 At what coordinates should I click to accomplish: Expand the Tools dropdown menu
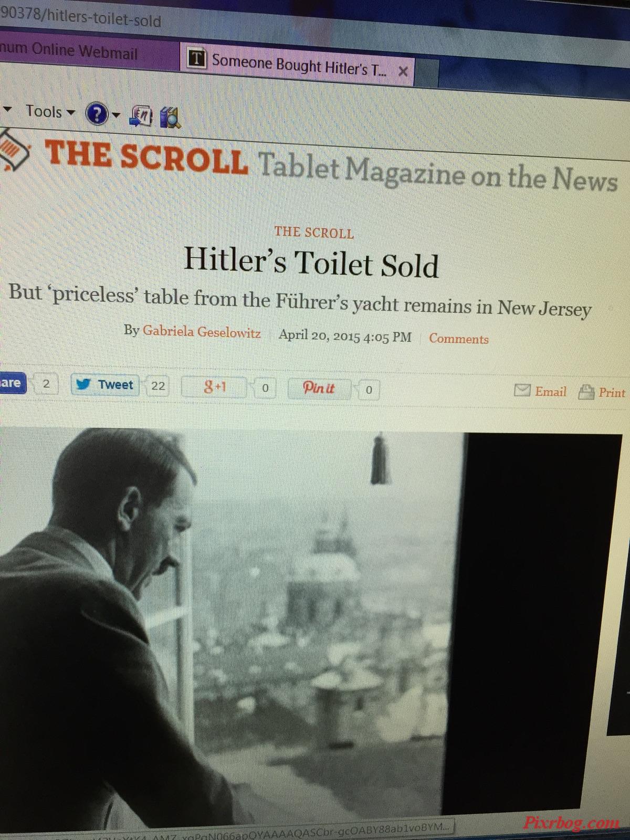pyautogui.click(x=50, y=112)
